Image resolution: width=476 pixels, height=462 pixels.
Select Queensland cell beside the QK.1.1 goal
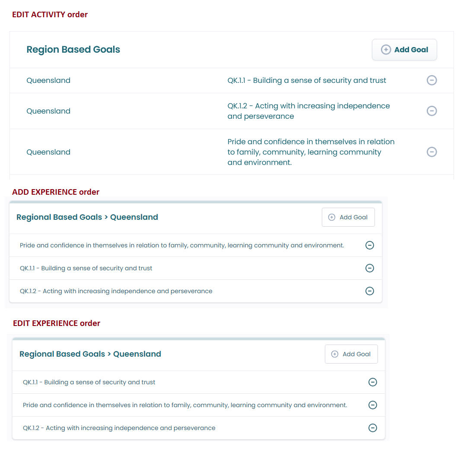point(48,80)
